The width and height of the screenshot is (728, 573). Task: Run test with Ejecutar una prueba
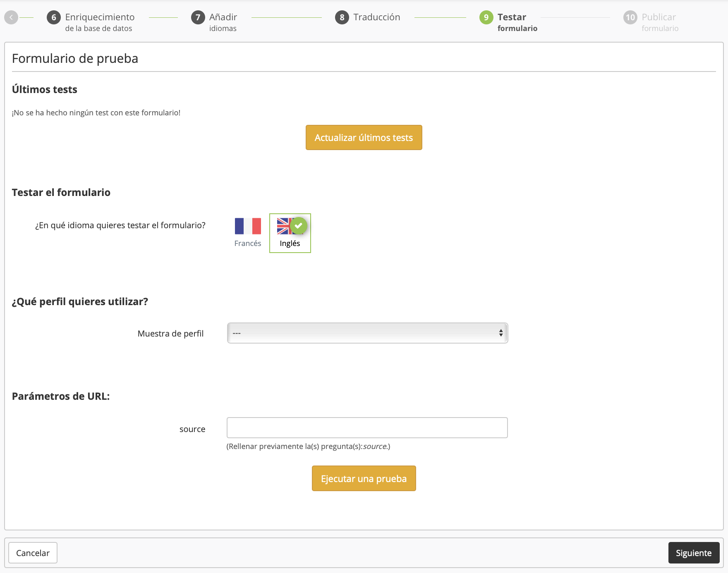pyautogui.click(x=364, y=479)
